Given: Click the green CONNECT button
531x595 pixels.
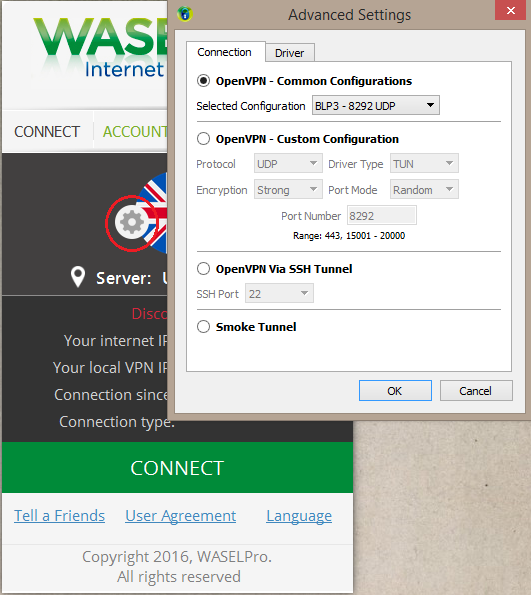Looking at the screenshot, I should 177,468.
